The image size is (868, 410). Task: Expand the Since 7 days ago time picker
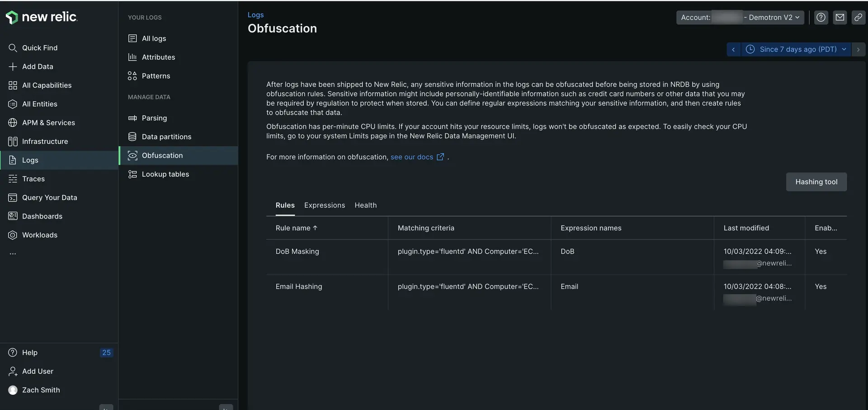[796, 49]
